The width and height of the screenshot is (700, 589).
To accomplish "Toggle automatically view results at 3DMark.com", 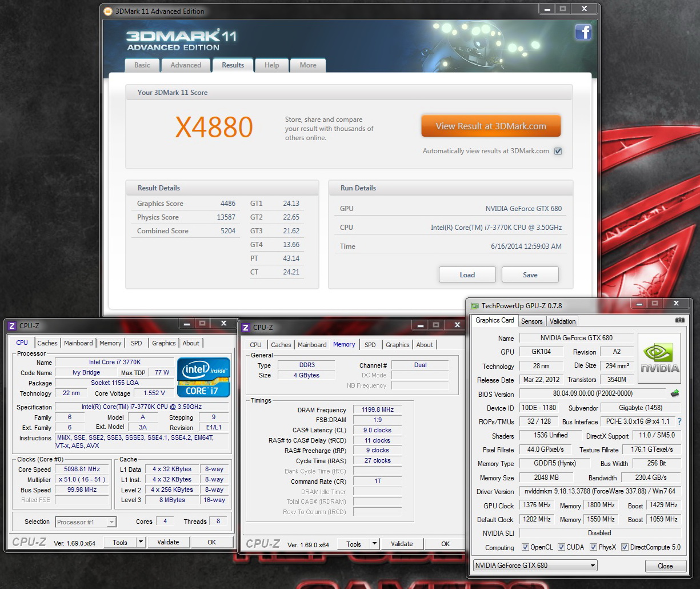I will click(558, 151).
